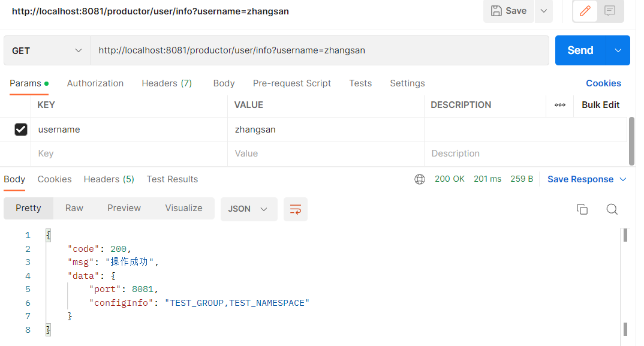Open the comments icon
This screenshot has height=346, width=644.
(610, 11)
